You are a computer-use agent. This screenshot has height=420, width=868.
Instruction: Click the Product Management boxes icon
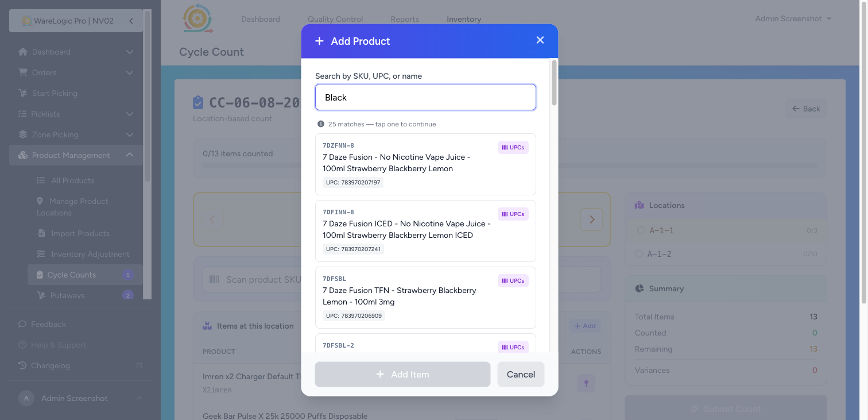(23, 155)
